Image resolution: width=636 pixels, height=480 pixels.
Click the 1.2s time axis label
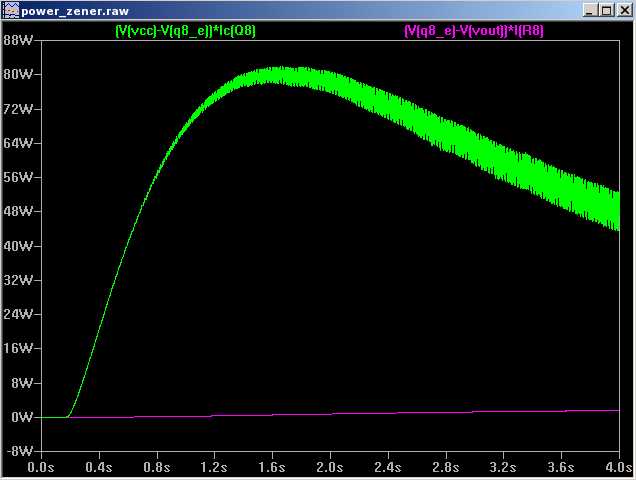[214, 467]
